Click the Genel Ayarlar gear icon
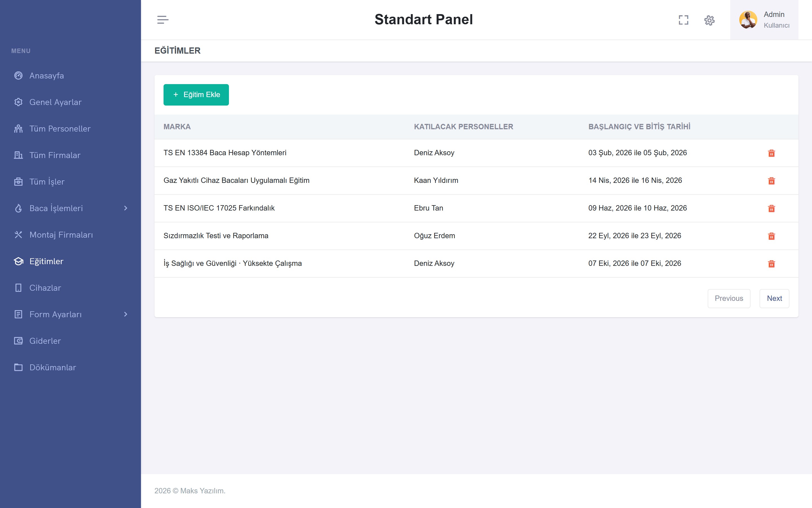The width and height of the screenshot is (812, 508). pos(18,102)
